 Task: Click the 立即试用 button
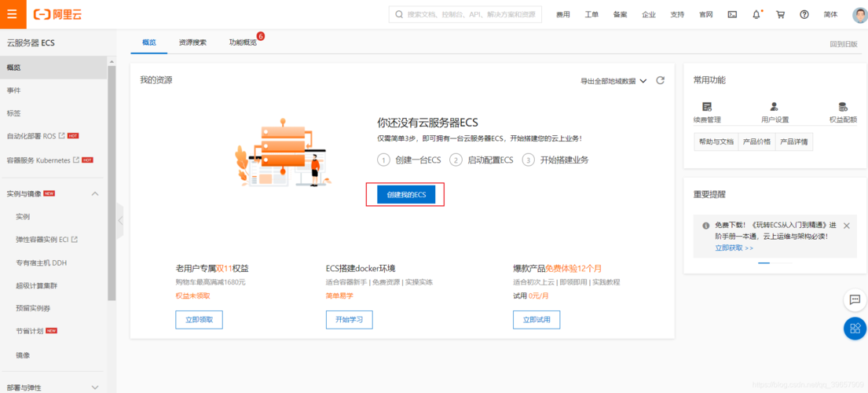coord(537,320)
